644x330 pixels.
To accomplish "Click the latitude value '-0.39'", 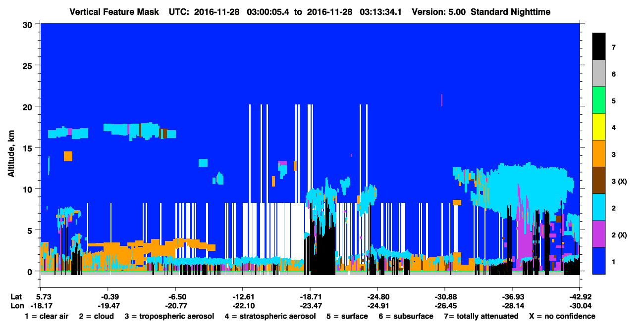I will [x=107, y=296].
